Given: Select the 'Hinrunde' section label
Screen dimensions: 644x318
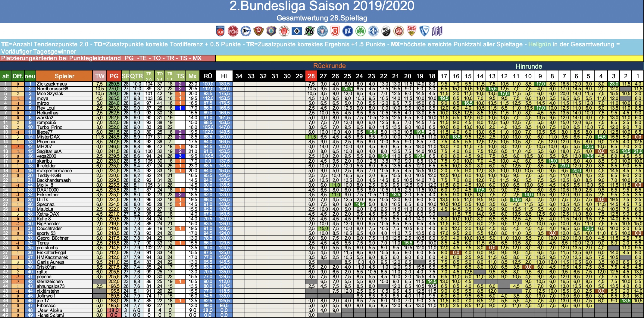Looking at the screenshot, I should click(529, 66).
